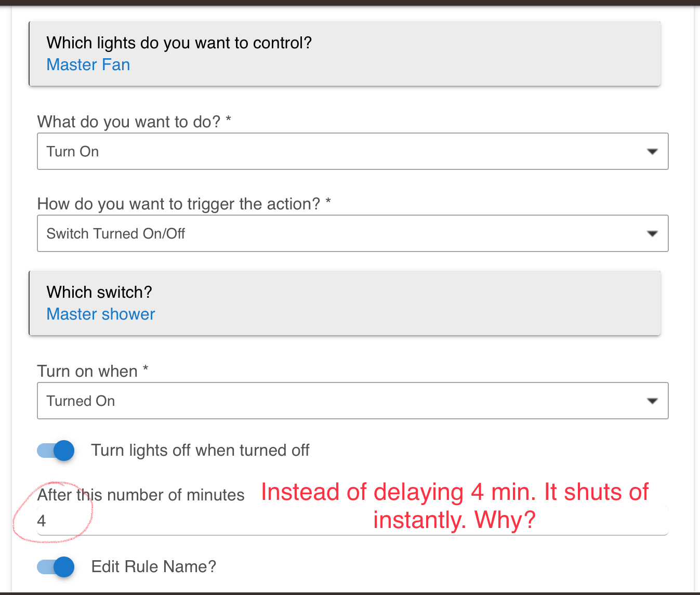Click the arrow icon on the Switch Turned On/Off dropdown
The width and height of the screenshot is (700, 595).
tap(652, 234)
